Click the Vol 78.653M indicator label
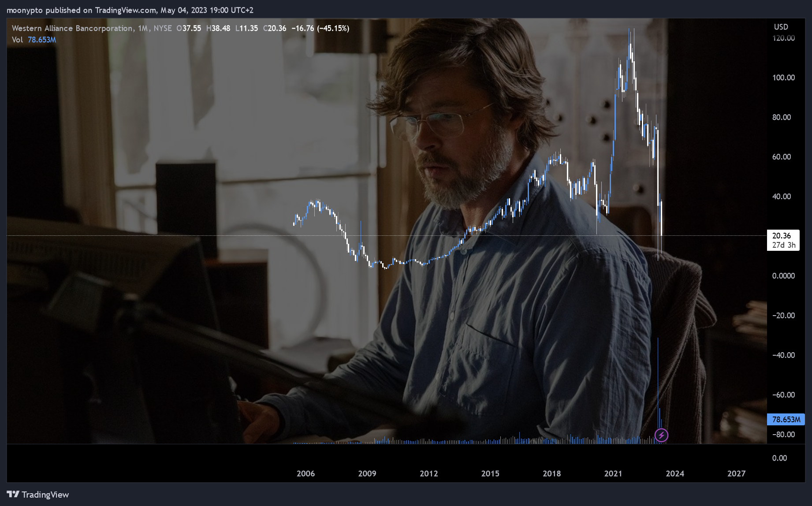 (34, 40)
